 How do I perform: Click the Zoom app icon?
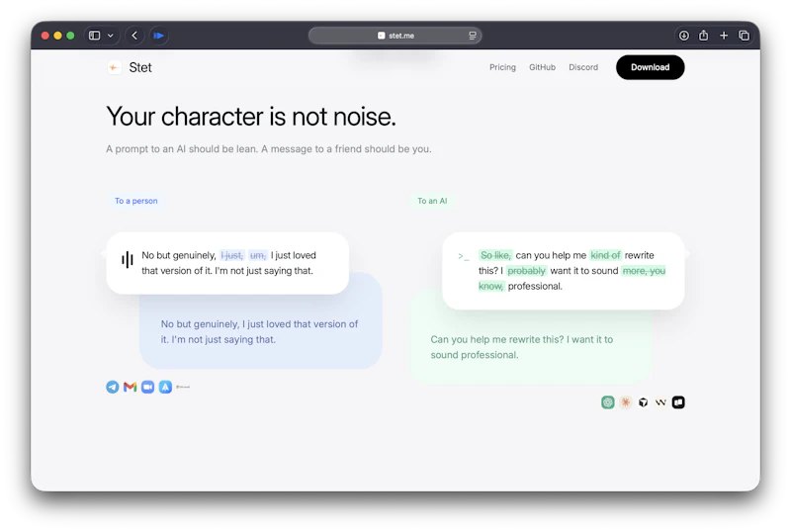[x=147, y=388]
